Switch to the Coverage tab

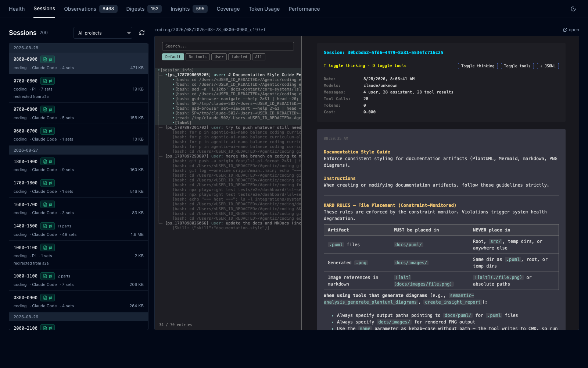point(228,9)
